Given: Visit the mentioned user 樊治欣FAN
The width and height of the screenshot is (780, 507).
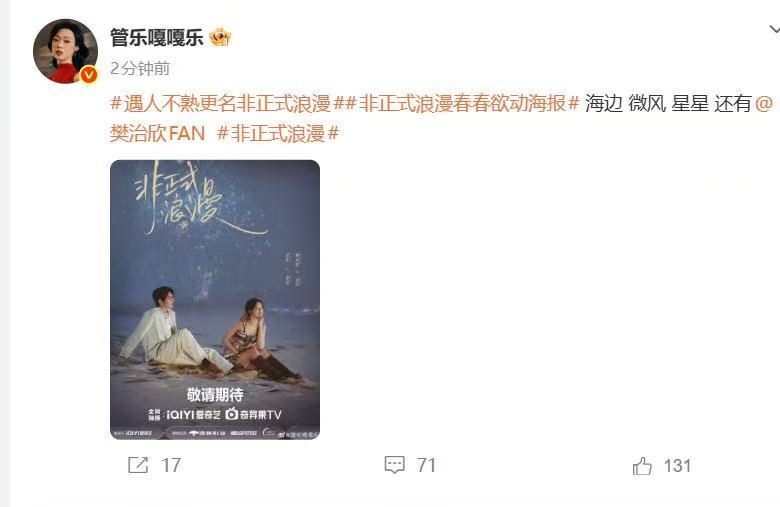Looking at the screenshot, I should (157, 133).
